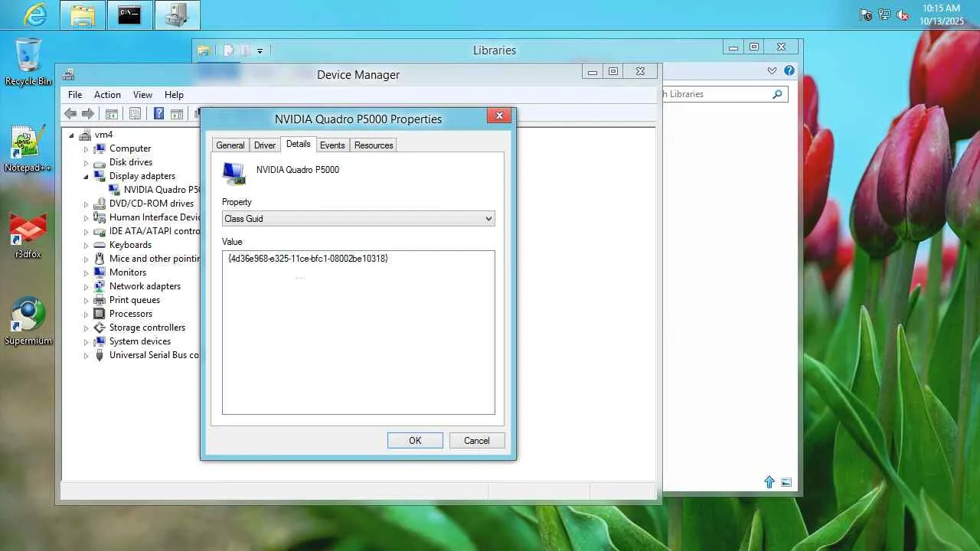
Task: Expand the DVD/CD-ROM drives node
Action: click(87, 204)
